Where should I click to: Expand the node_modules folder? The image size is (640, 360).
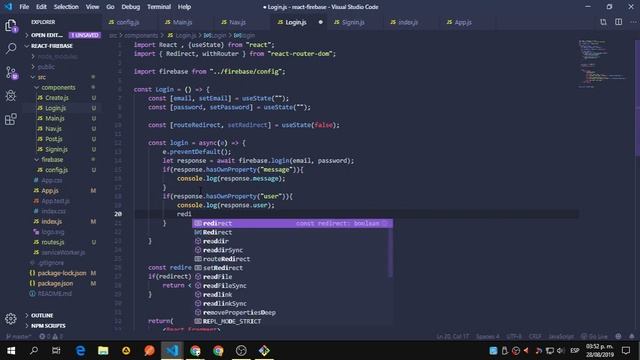coord(57,57)
